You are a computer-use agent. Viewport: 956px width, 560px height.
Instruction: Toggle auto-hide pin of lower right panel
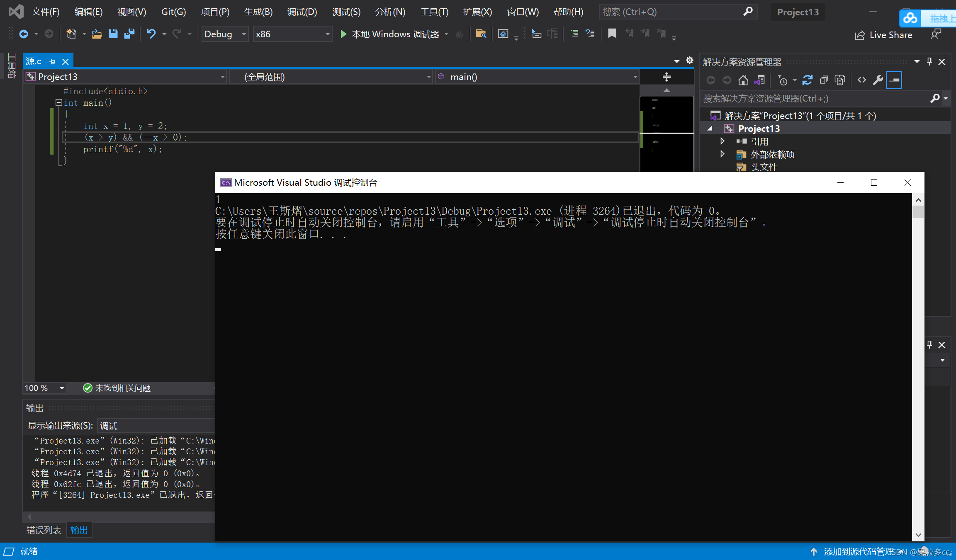coord(929,344)
